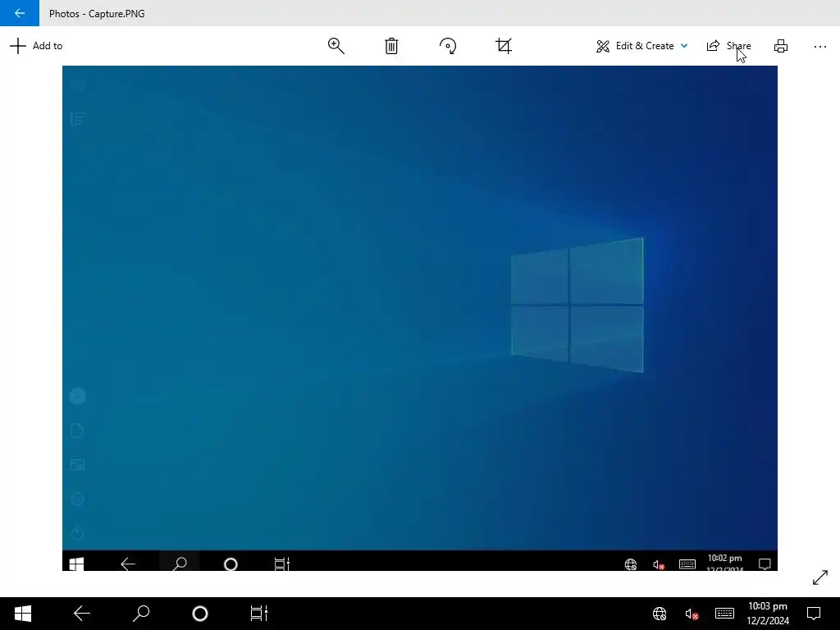Click the network globe tray icon

pyautogui.click(x=660, y=614)
